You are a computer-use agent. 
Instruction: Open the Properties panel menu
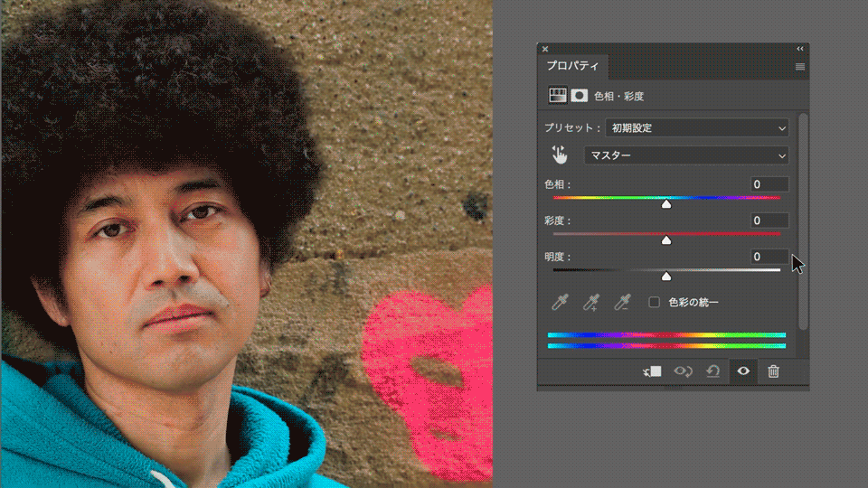(800, 67)
